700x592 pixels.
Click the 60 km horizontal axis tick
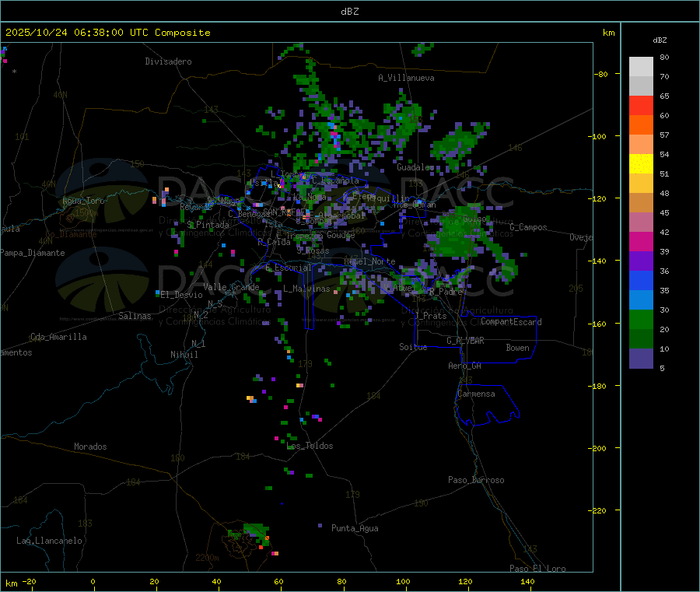pos(278,581)
